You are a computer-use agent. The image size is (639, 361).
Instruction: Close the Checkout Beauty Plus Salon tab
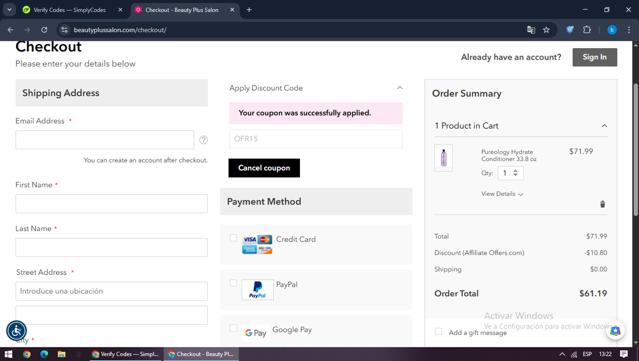(232, 10)
